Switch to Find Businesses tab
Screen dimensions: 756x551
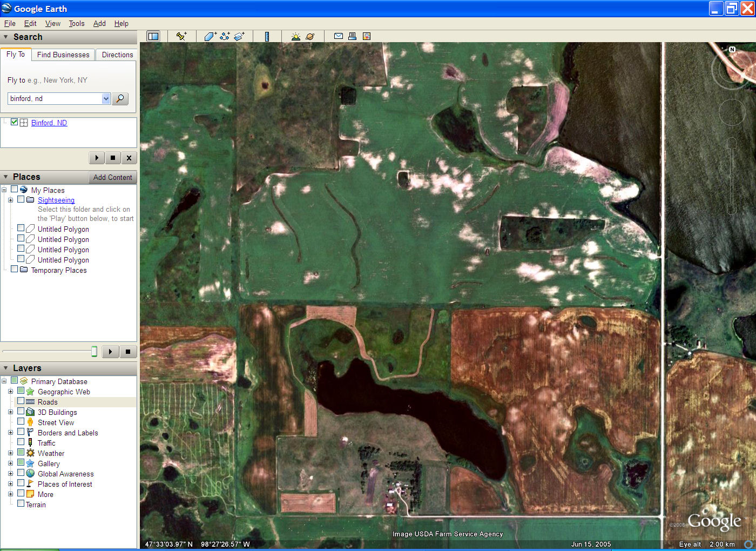pyautogui.click(x=63, y=55)
